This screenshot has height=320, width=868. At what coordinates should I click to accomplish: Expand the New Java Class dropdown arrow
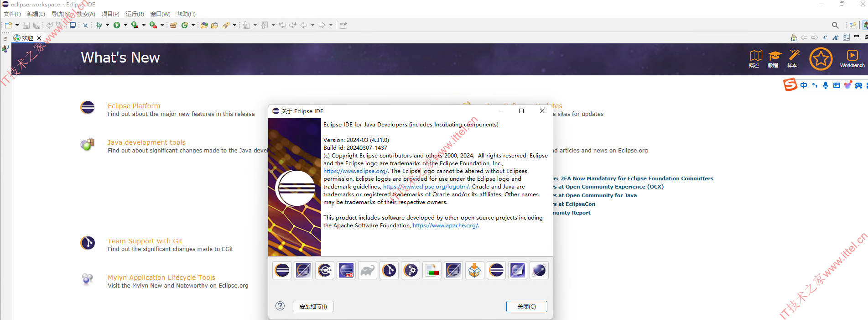coord(193,25)
